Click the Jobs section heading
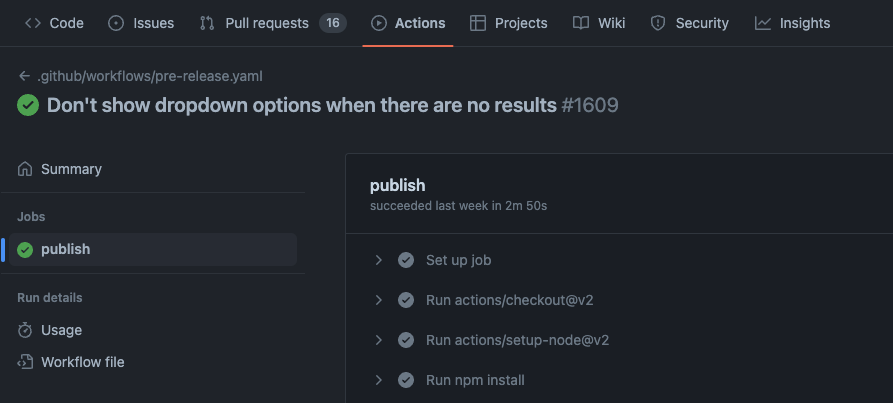 click(x=31, y=217)
